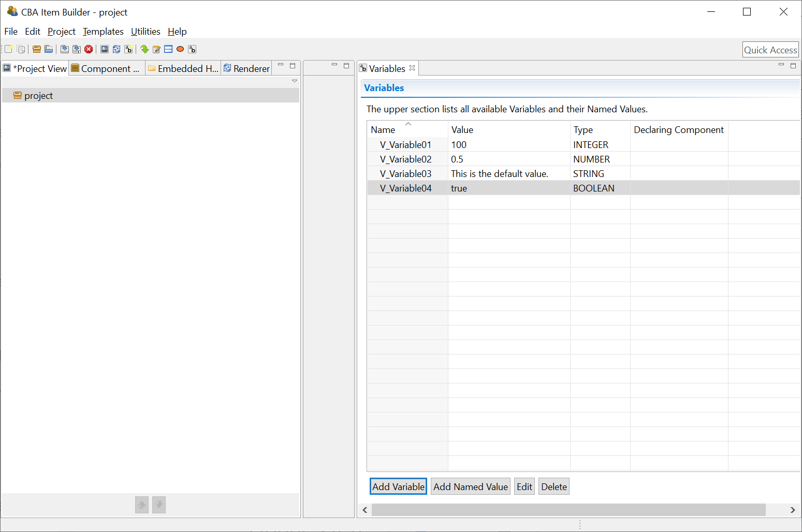This screenshot has width=802, height=532.
Task: Click the Variables panel horizontal scrollbar thumb
Action: [x=568, y=510]
